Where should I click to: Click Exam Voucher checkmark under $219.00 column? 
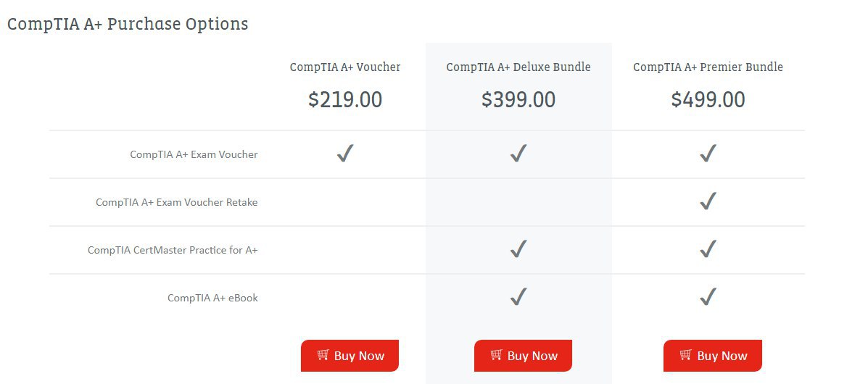[x=345, y=154]
